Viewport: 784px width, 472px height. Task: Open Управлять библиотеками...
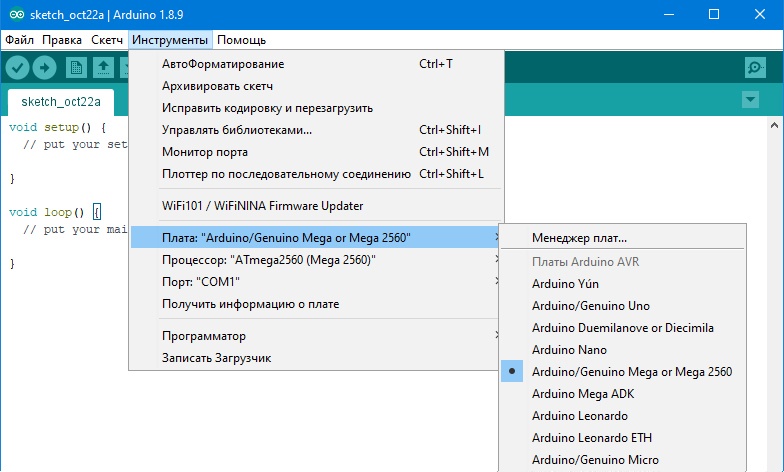(316, 130)
